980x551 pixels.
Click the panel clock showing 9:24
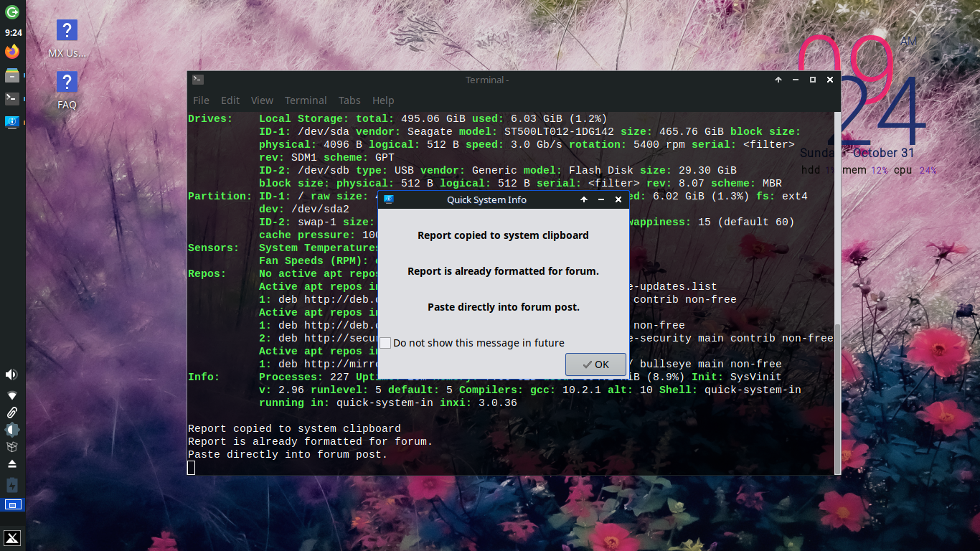pos(13,32)
